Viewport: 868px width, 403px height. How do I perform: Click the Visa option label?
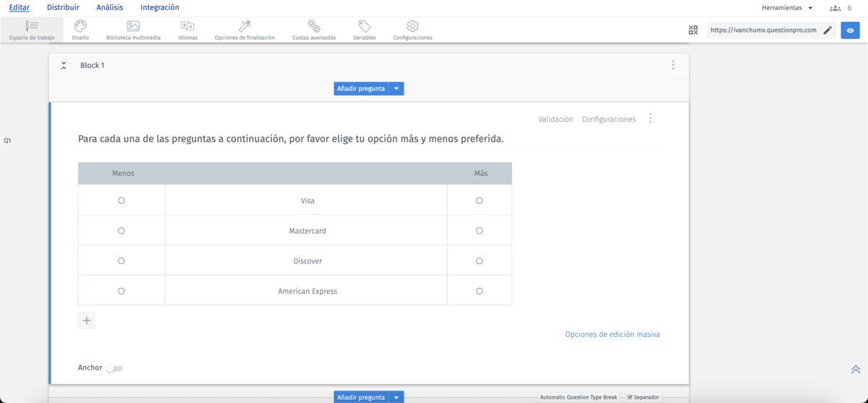click(307, 200)
